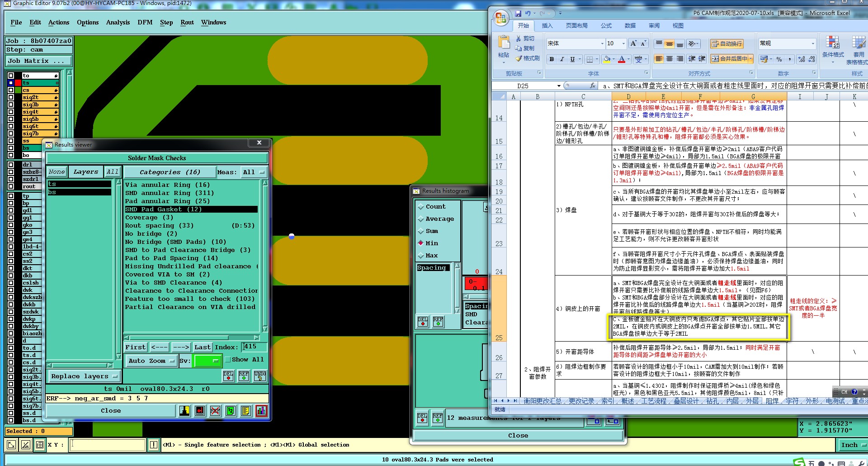Viewport: 868px width, 466px height.
Task: Click the Index input field
Action: coord(255,347)
